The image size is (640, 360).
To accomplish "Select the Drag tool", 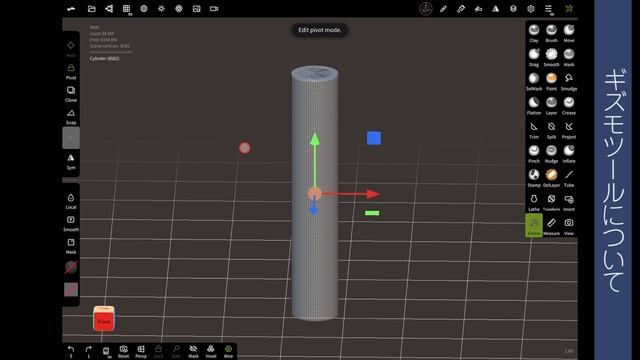I will tap(534, 57).
